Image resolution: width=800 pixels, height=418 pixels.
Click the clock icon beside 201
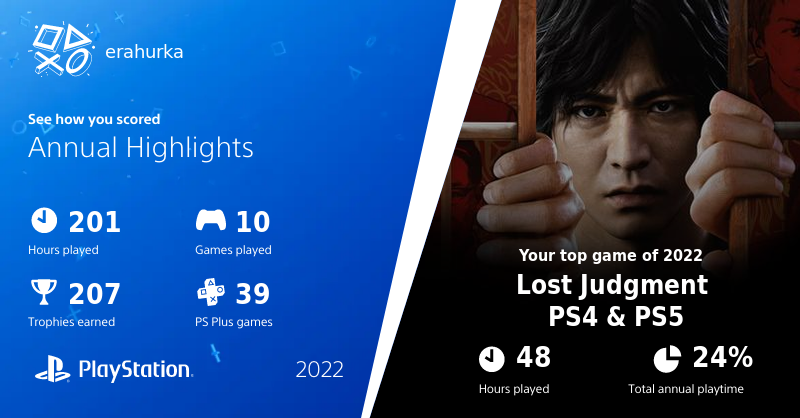click(x=43, y=221)
